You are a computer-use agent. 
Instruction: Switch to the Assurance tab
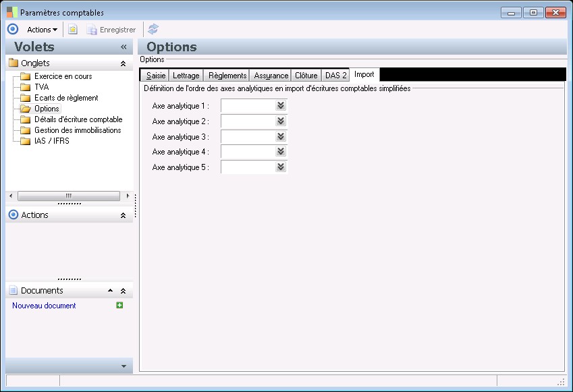pos(271,76)
